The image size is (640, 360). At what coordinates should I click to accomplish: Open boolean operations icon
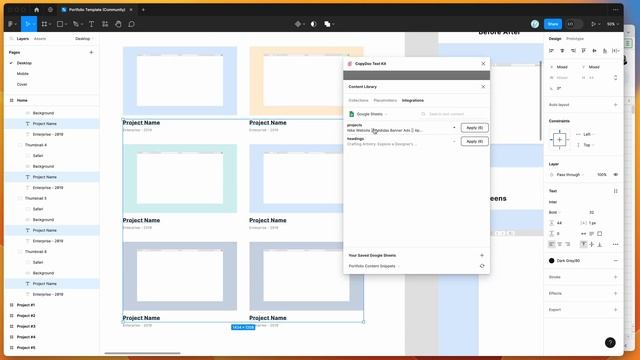pyautogui.click(x=327, y=24)
